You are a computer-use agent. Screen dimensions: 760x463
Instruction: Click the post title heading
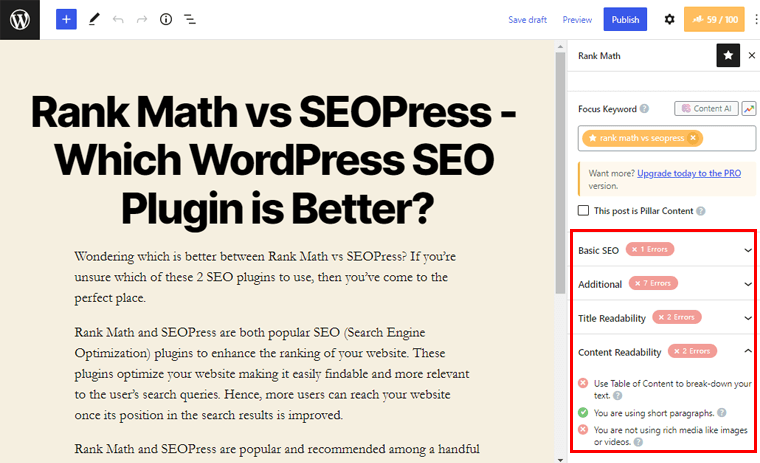[x=273, y=160]
